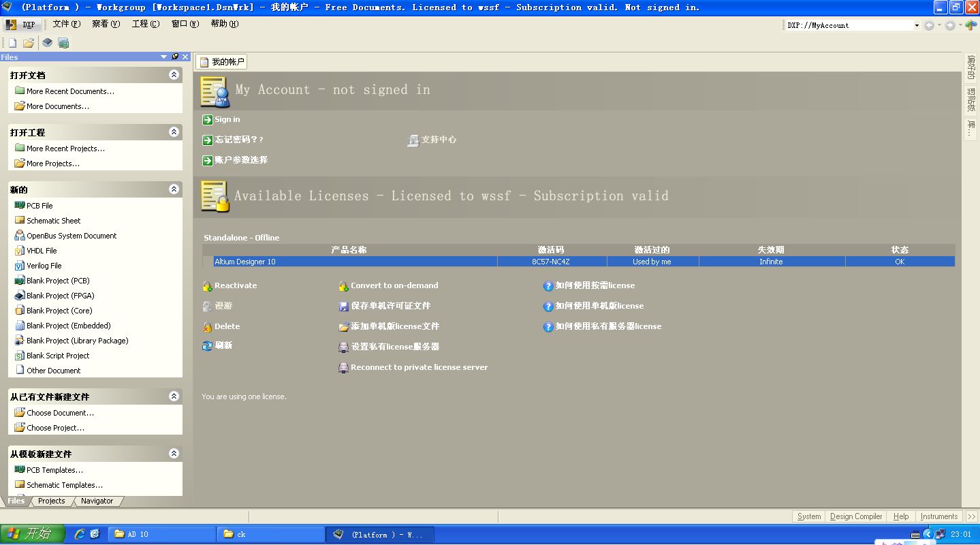Image resolution: width=980 pixels, height=545 pixels.
Task: Collapse the 从已有文件新建文件 section
Action: (x=174, y=396)
